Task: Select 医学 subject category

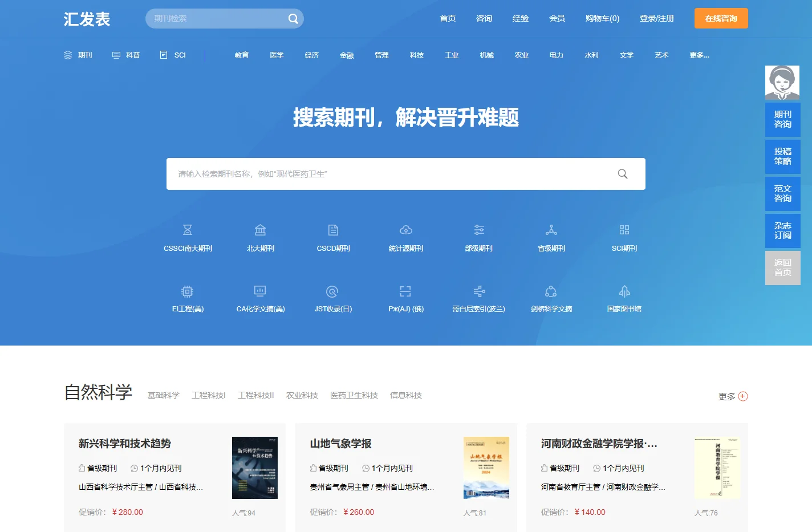Action: 277,55
